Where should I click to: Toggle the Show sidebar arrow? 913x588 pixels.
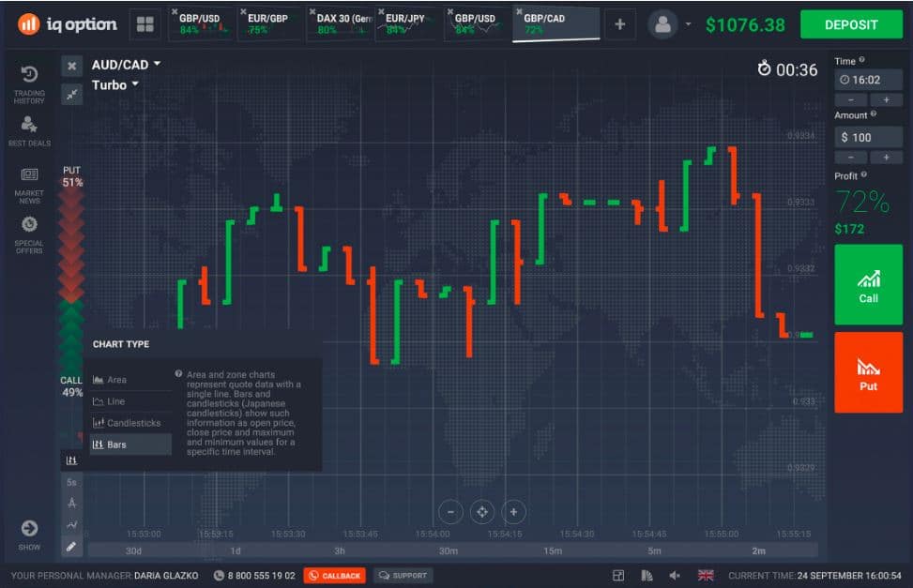pyautogui.click(x=29, y=530)
